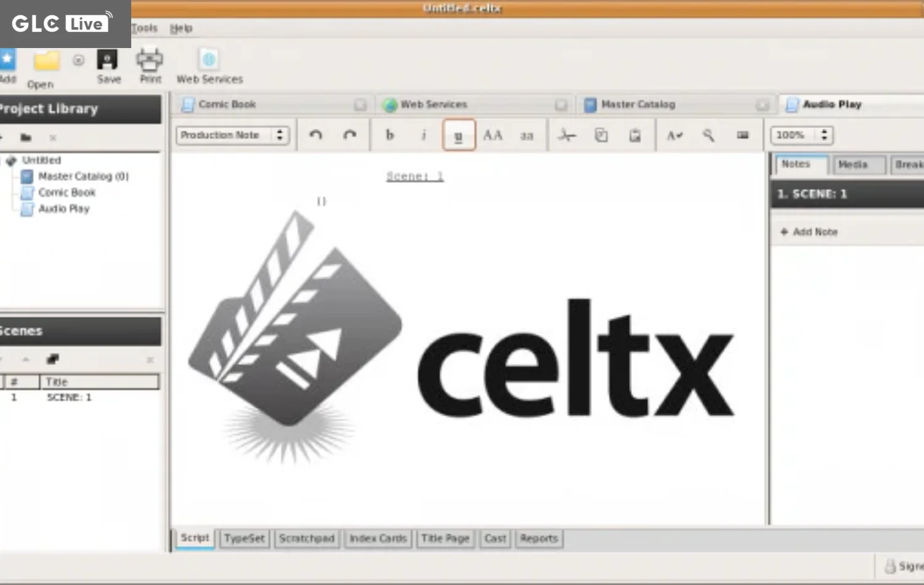Print the script with the printer icon
Screen dimensions: 924x585
pos(150,60)
